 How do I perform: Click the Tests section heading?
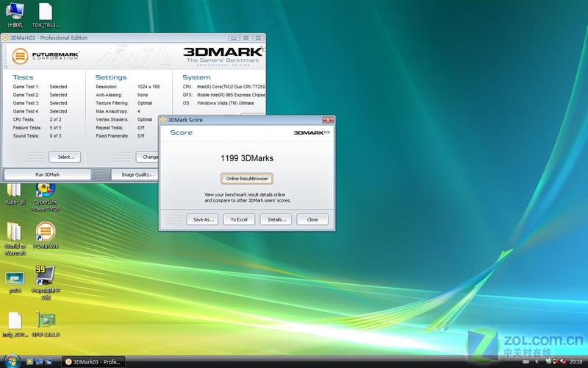(x=23, y=77)
